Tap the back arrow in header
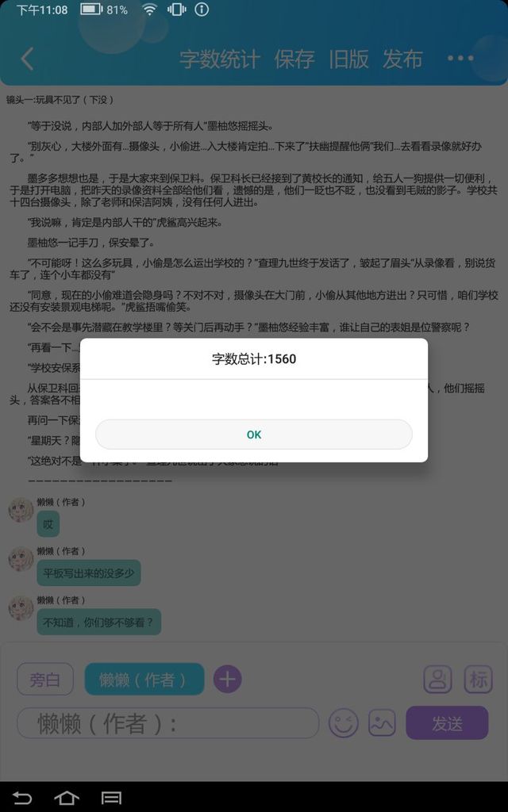 (x=27, y=59)
